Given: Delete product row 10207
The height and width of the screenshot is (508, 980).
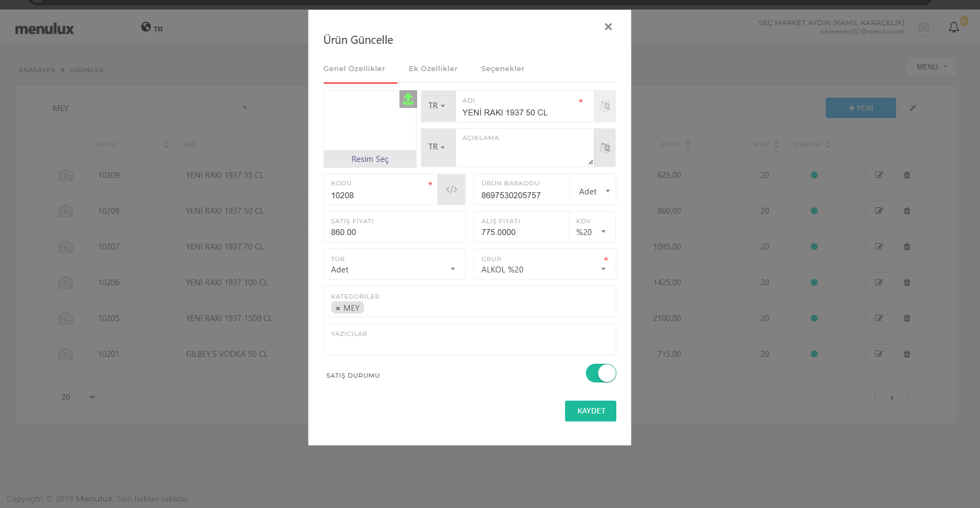Looking at the screenshot, I should (907, 247).
